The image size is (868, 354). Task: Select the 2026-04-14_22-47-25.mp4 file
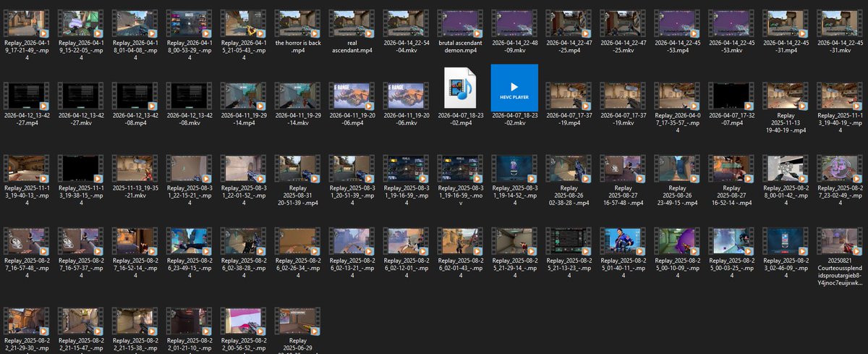569,32
